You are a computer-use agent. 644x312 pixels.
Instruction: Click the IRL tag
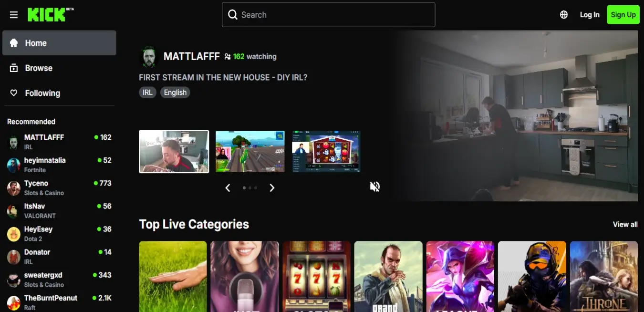[x=147, y=93]
